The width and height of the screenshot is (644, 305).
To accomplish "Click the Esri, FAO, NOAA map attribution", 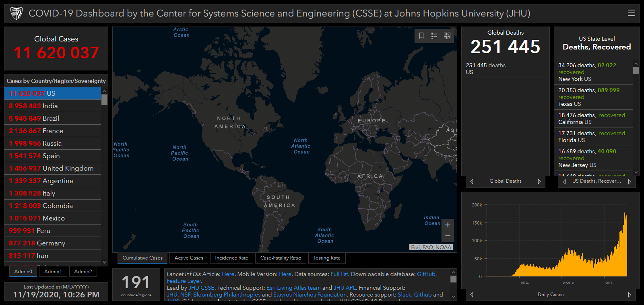I will pos(431,247).
